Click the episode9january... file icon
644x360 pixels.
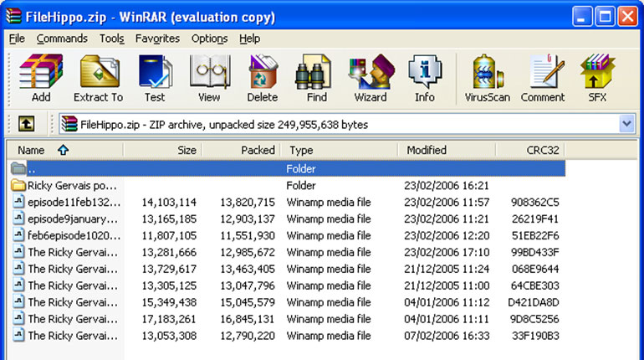click(18, 219)
